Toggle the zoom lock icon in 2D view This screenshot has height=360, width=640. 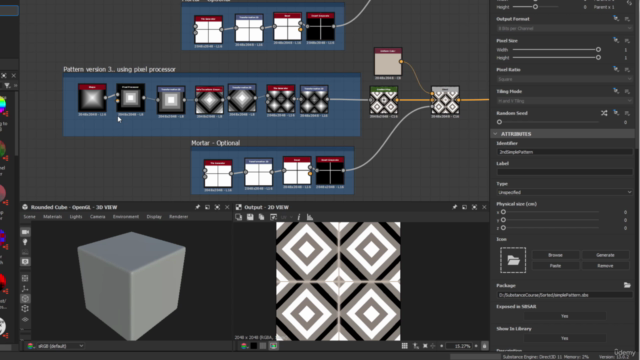[x=484, y=346]
